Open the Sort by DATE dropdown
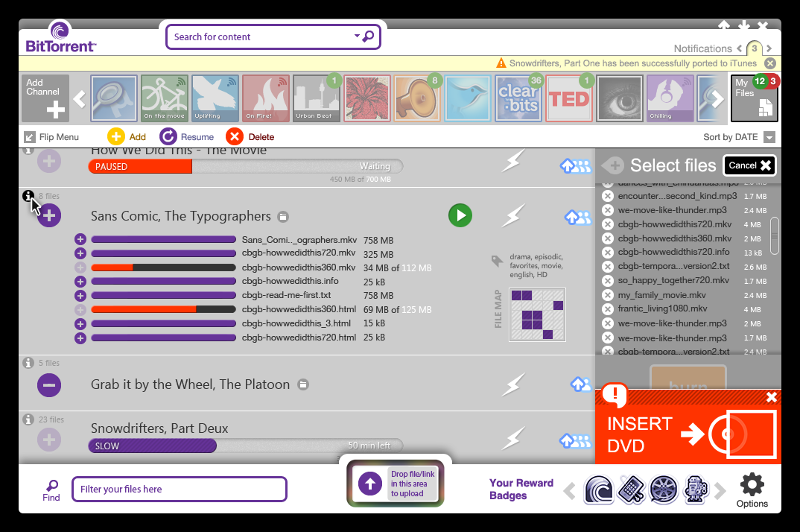The height and width of the screenshot is (532, 800). pyautogui.click(x=769, y=137)
